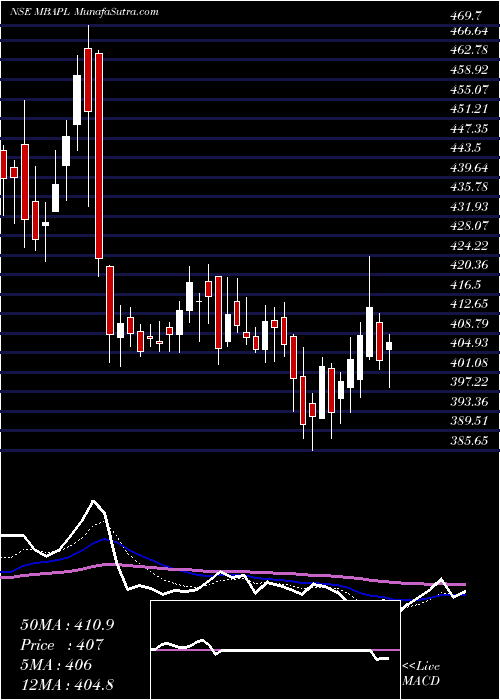The height and width of the screenshot is (700, 500).
Task: Click the 466.64 price label
Action: pos(469,31)
